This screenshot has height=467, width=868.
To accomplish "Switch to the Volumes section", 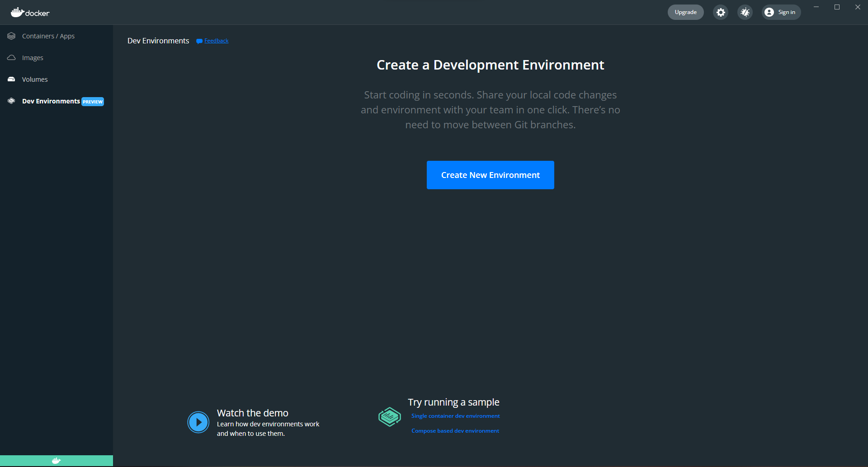I will (35, 79).
